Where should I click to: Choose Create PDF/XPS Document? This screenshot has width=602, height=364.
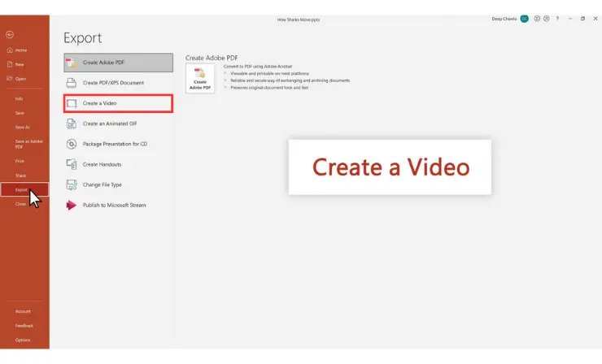pos(118,83)
